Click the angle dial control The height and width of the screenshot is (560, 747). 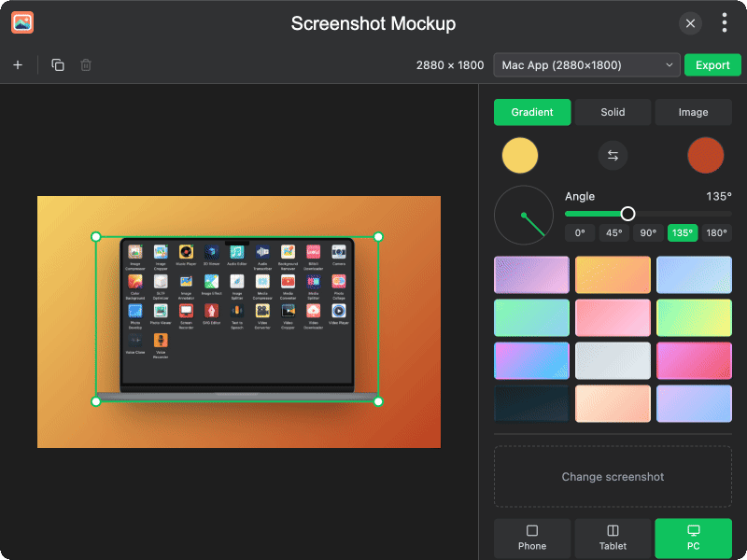click(524, 216)
